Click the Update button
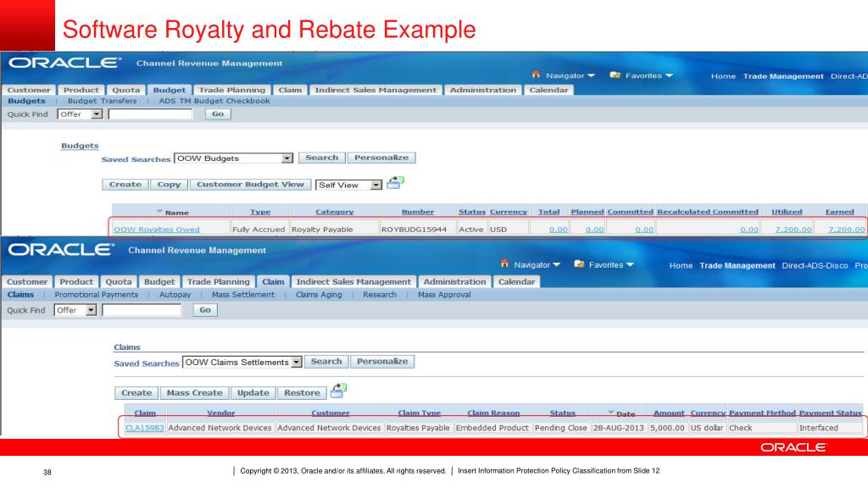 [253, 393]
